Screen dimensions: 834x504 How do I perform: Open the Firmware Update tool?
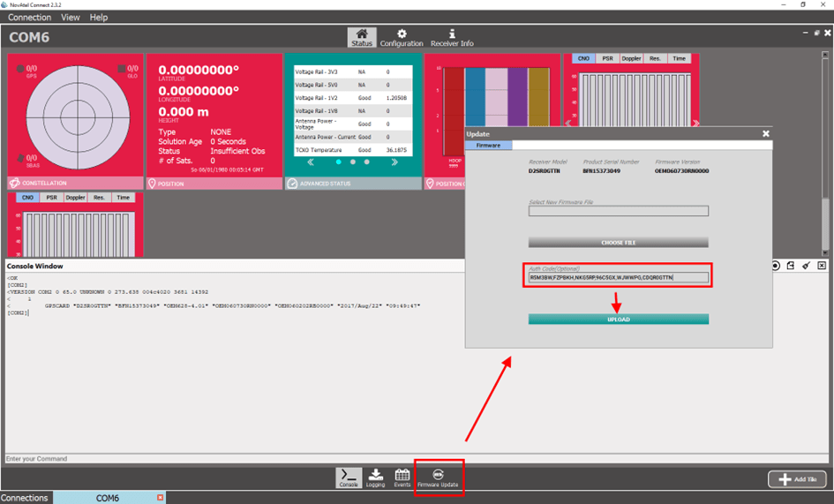[438, 478]
